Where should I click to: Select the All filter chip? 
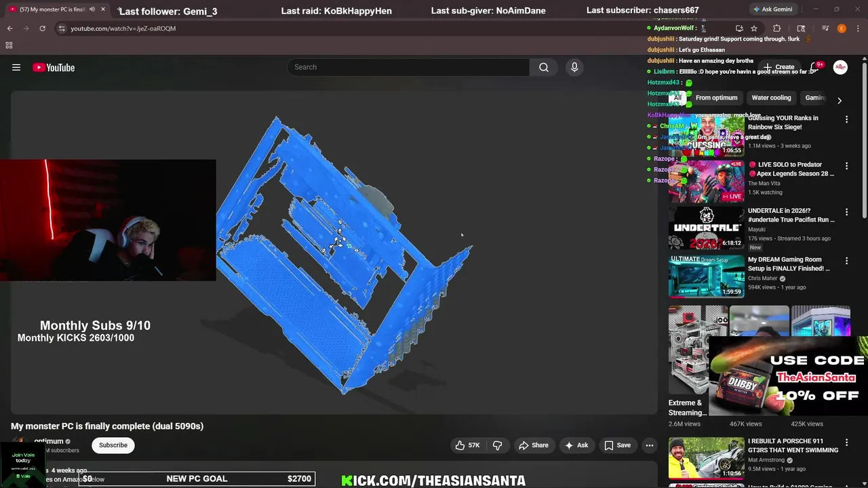[677, 98]
